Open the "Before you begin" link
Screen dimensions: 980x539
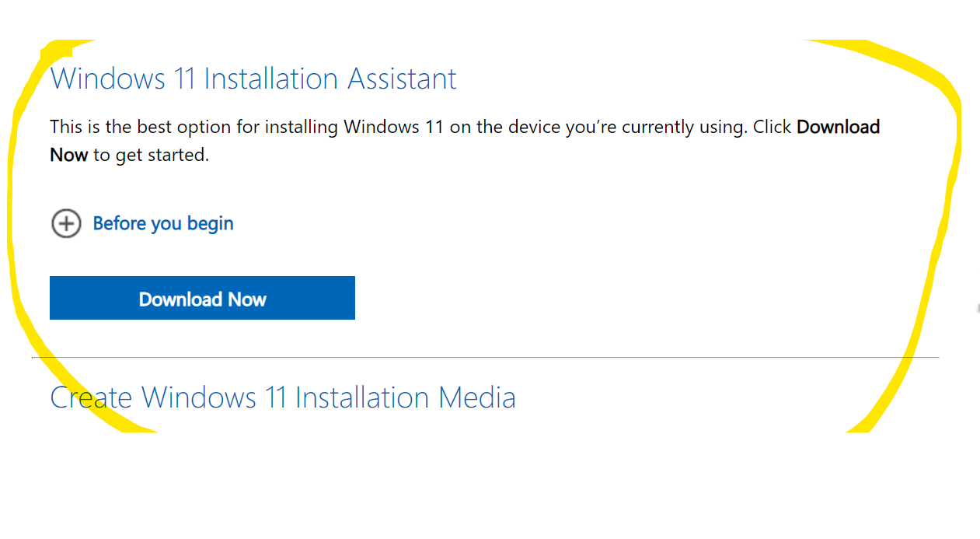pos(163,224)
